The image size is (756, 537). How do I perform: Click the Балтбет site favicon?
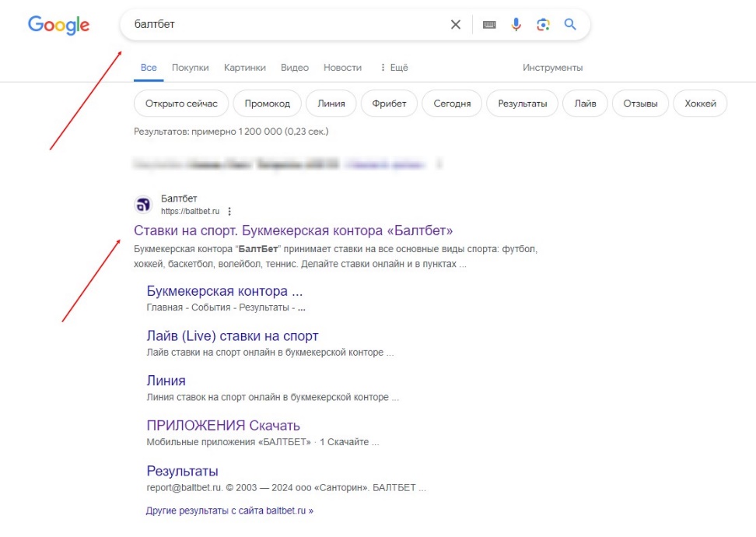coord(143,205)
